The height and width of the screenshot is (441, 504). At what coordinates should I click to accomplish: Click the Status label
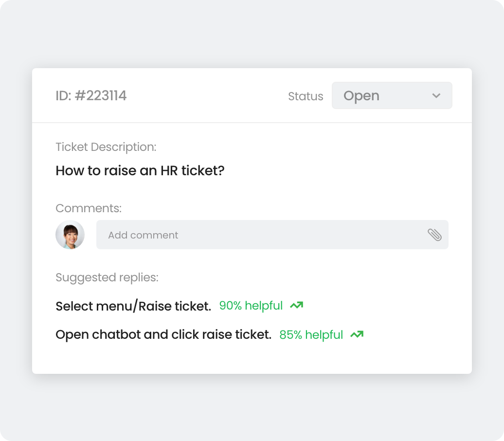tap(306, 96)
